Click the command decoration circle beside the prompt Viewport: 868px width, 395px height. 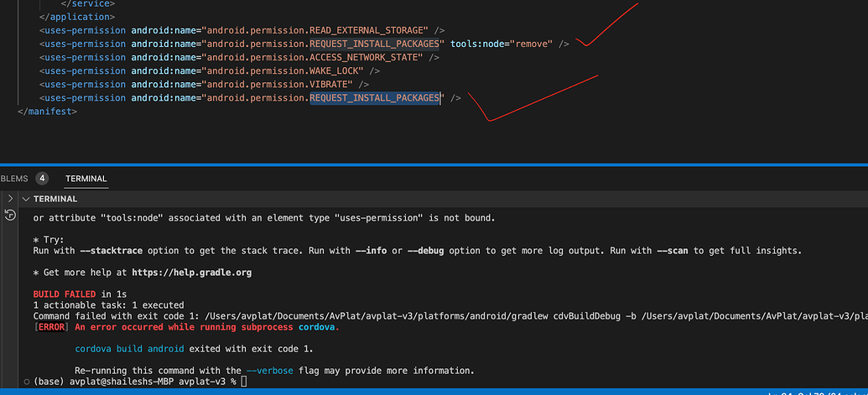25,382
